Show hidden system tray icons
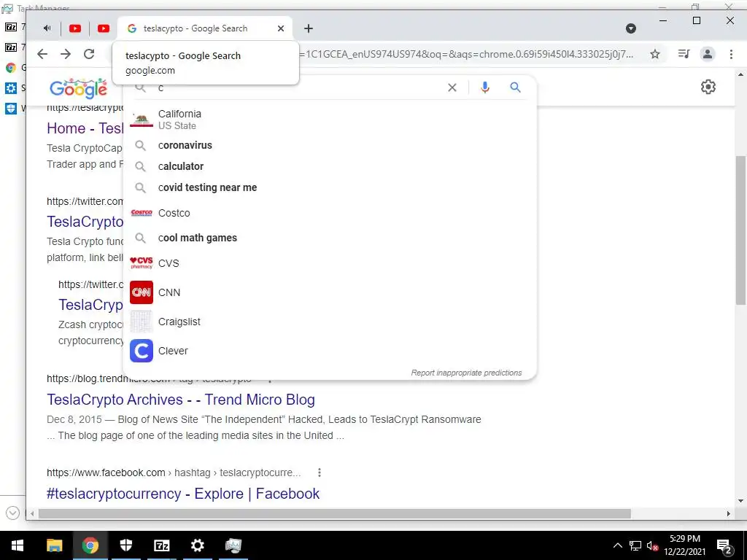 tap(617, 545)
